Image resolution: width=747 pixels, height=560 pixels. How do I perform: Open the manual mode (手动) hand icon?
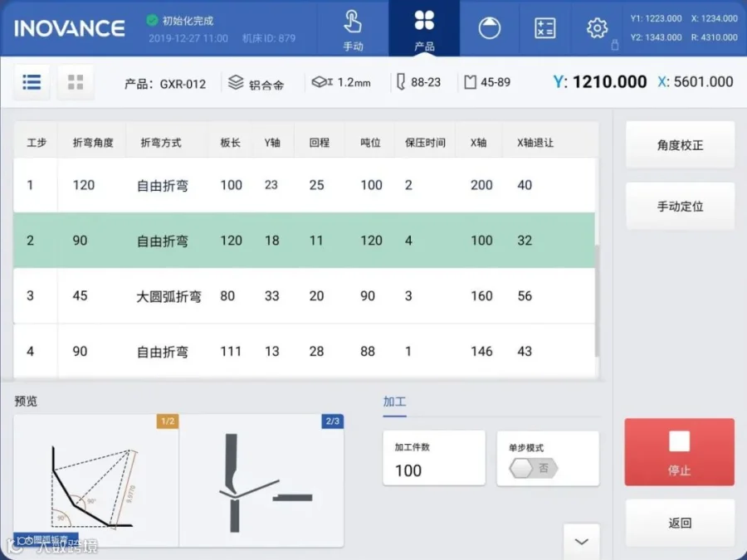[x=353, y=29]
